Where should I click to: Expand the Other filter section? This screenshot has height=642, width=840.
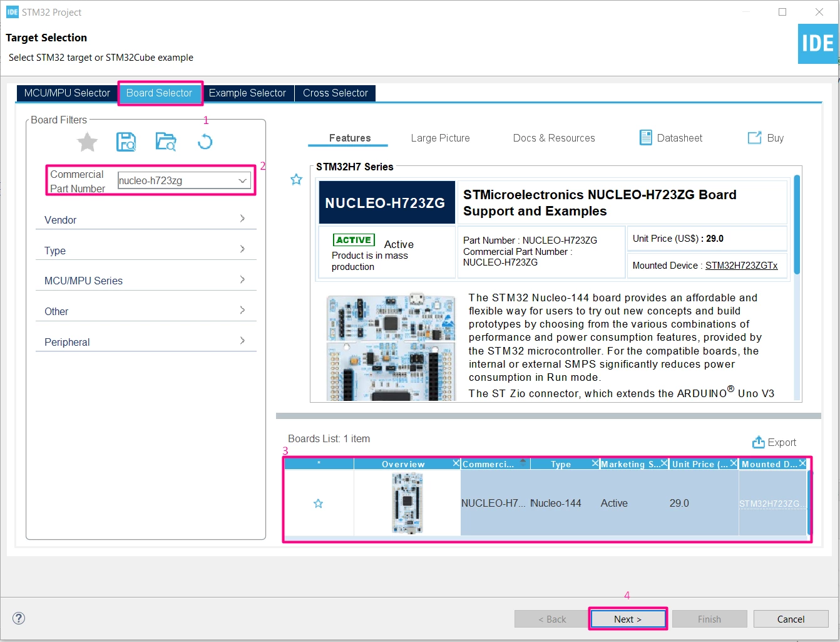[x=146, y=311]
